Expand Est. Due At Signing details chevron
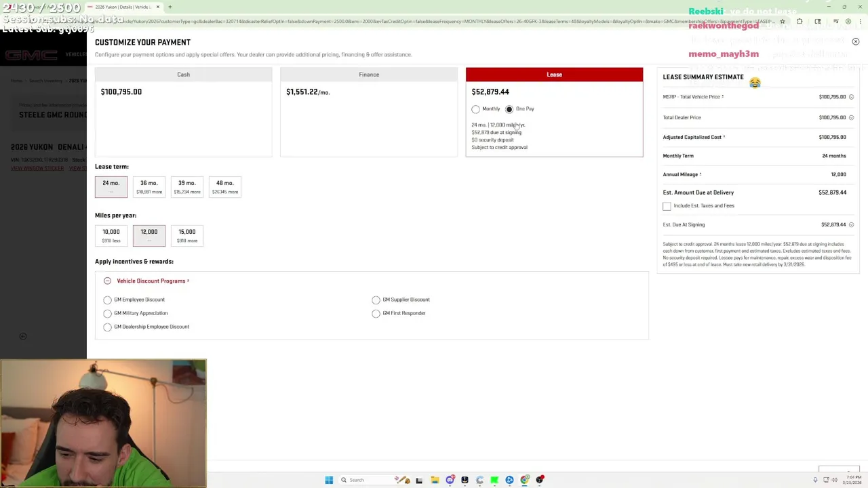The height and width of the screenshot is (488, 868). (x=851, y=224)
